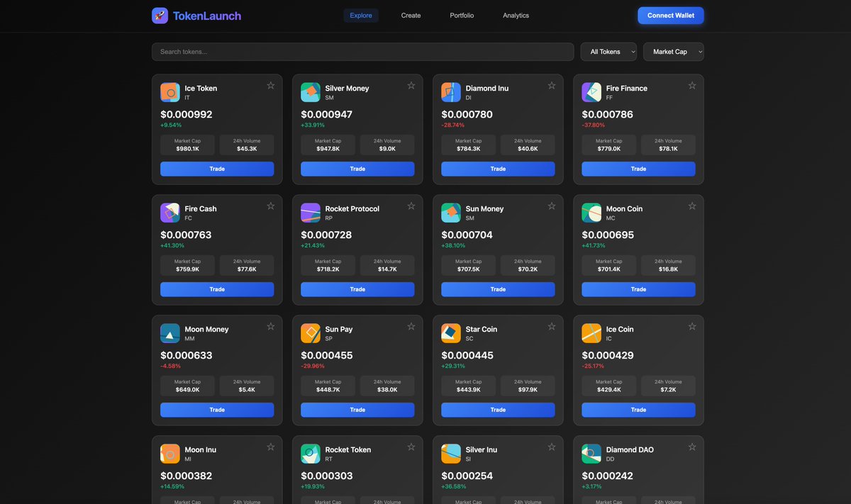Screen dimensions: 851x504
Task: Click the Connect Wallet button
Action: pyautogui.click(x=671, y=16)
